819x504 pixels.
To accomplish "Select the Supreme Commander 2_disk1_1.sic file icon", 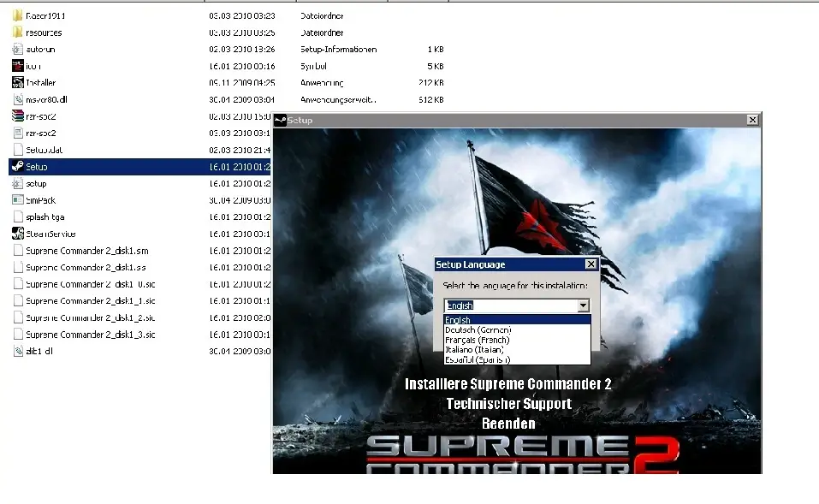I will [x=18, y=300].
